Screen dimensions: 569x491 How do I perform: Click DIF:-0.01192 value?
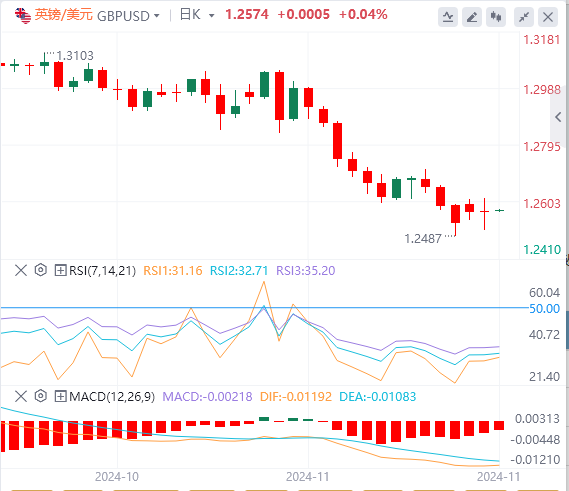pos(296,397)
